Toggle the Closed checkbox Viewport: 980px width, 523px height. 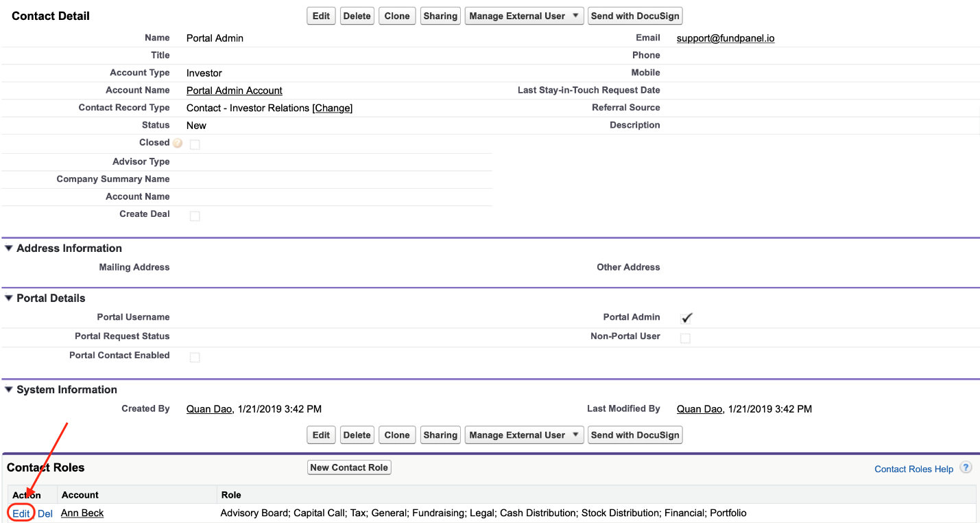tap(195, 144)
